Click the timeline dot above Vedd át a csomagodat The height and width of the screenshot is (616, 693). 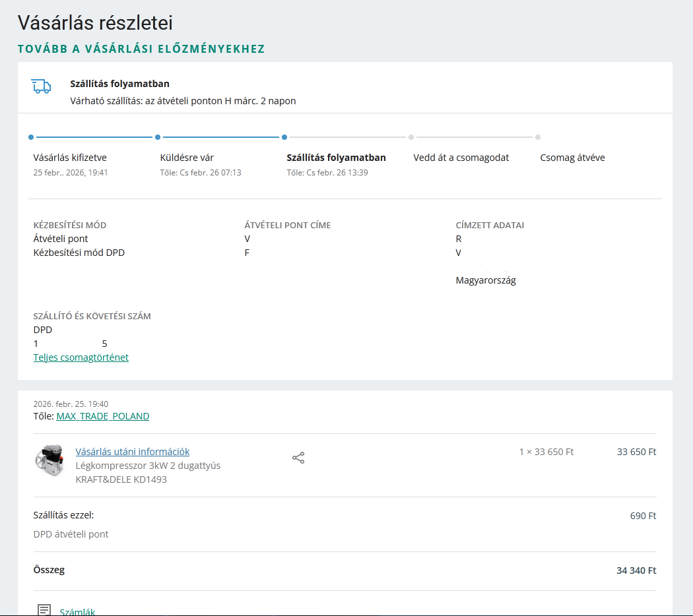[411, 137]
